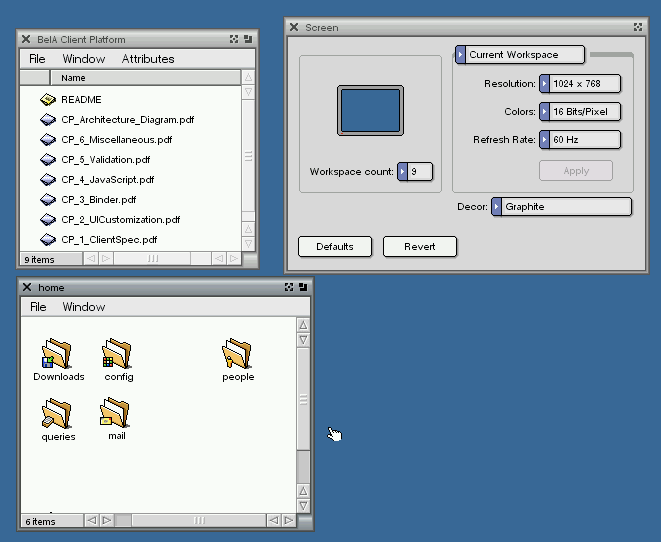Open the Refresh Rate dropdown showing 60 Hz
This screenshot has width=661, height=542.
click(x=580, y=140)
